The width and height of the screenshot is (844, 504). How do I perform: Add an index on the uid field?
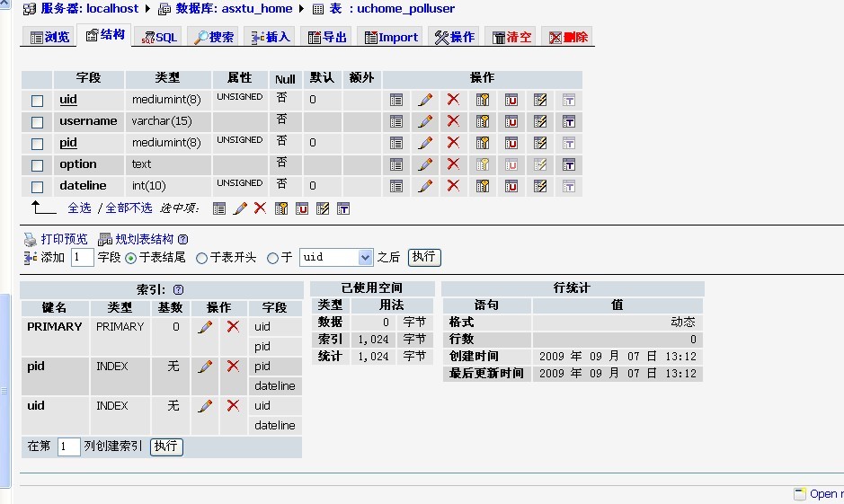click(540, 100)
